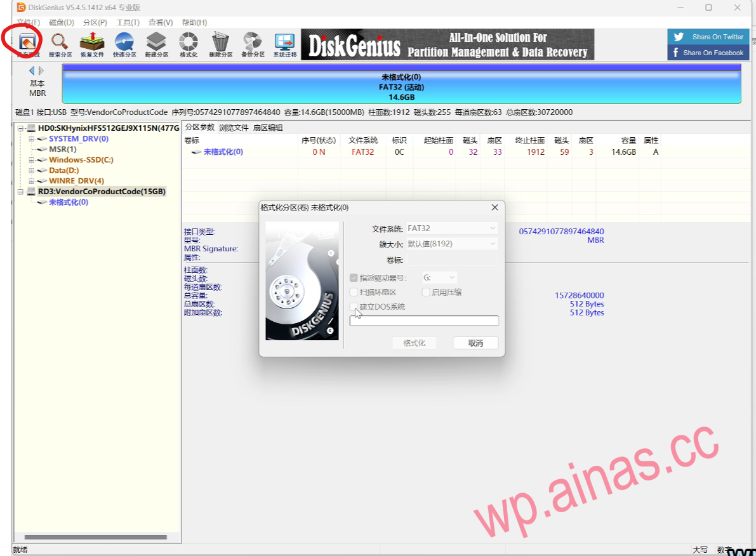Go to previous disk with left arrow
This screenshot has height=556, width=756.
[32, 70]
